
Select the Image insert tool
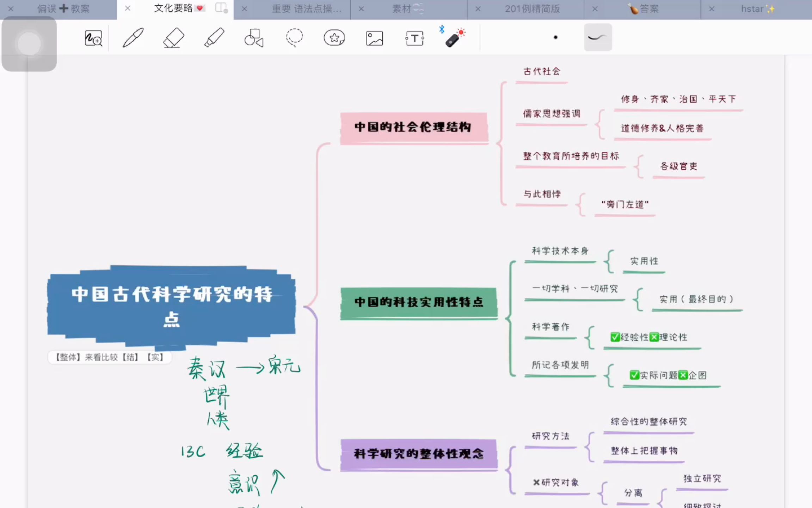coord(374,38)
